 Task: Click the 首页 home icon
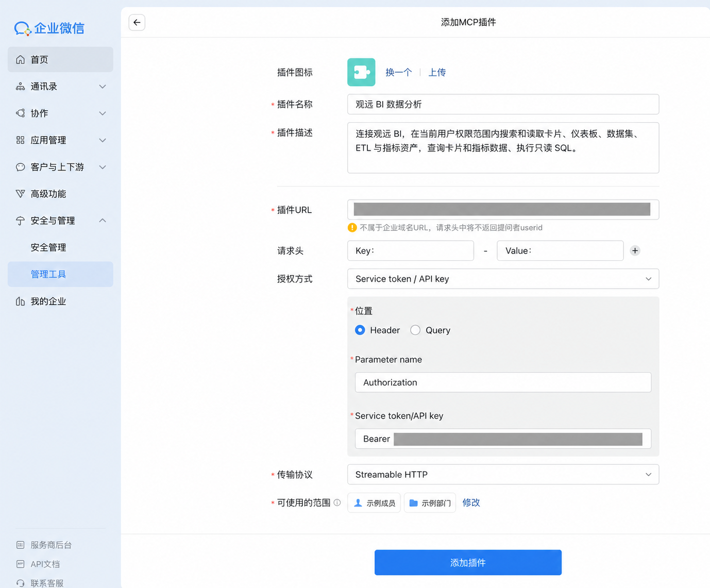[x=20, y=60]
